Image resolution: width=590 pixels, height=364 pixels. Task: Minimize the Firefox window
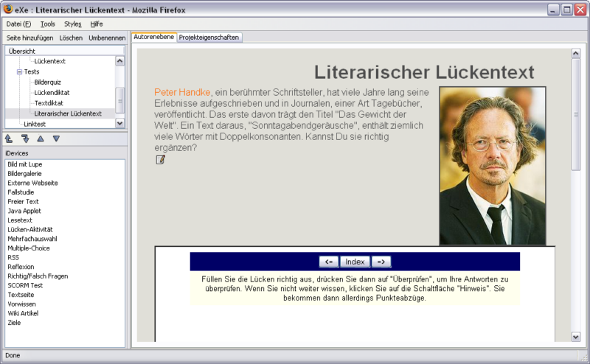click(552, 10)
